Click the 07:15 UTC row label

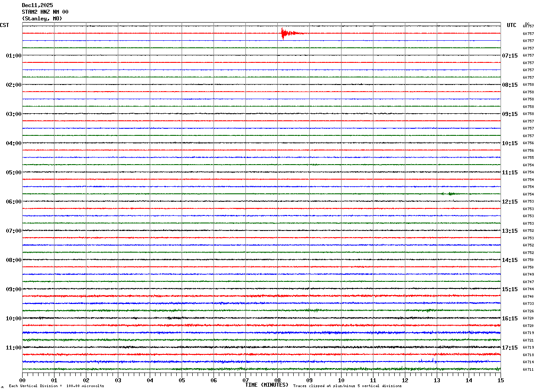[509, 55]
